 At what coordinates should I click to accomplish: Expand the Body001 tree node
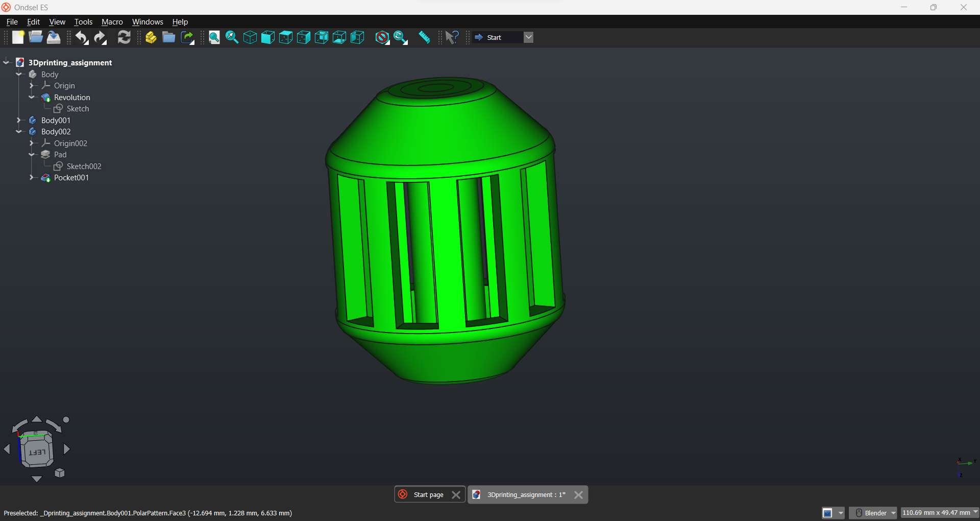pyautogui.click(x=19, y=121)
